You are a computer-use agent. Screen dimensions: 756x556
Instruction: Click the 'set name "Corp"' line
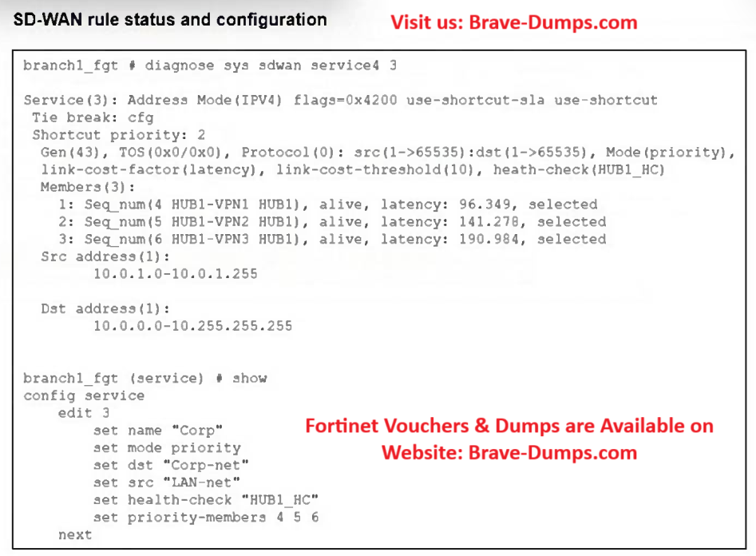click(x=158, y=431)
